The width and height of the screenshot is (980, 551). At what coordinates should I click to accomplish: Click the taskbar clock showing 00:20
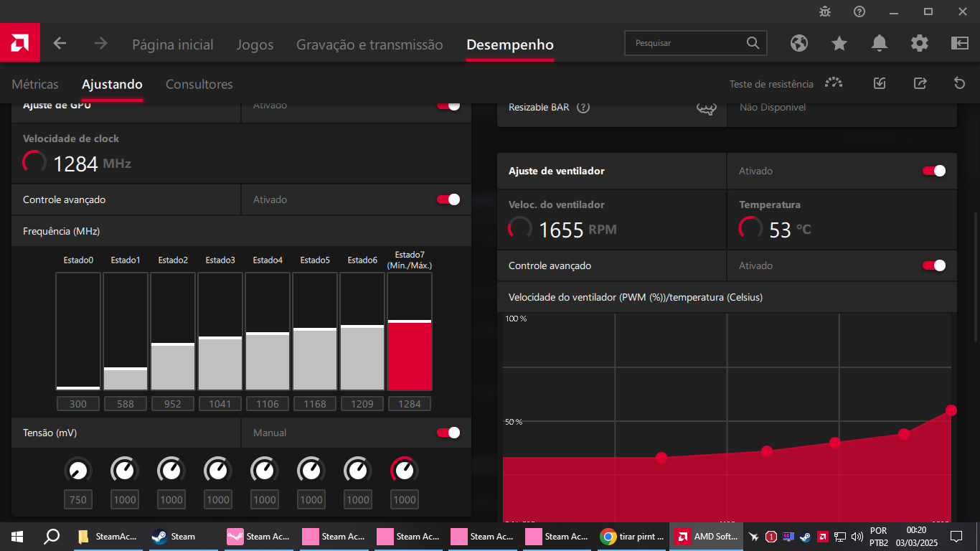pyautogui.click(x=917, y=537)
